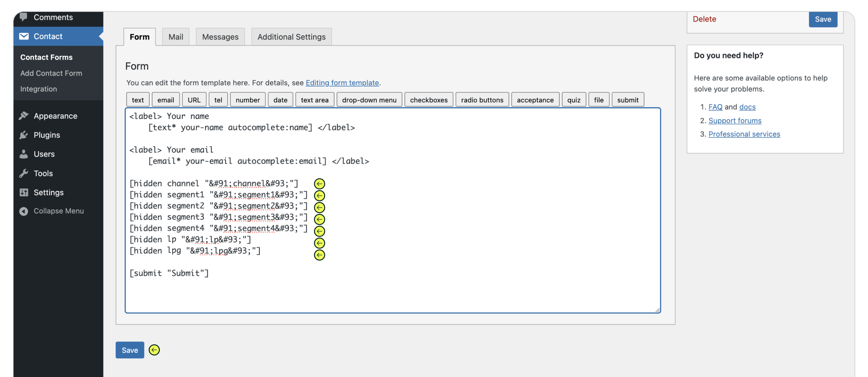Click the '[hidden segment2' template line
The width and height of the screenshot is (868, 377).
(219, 206)
